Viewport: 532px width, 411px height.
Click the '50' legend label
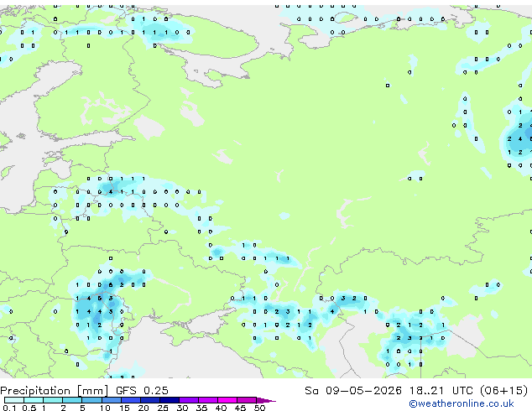[x=260, y=408]
